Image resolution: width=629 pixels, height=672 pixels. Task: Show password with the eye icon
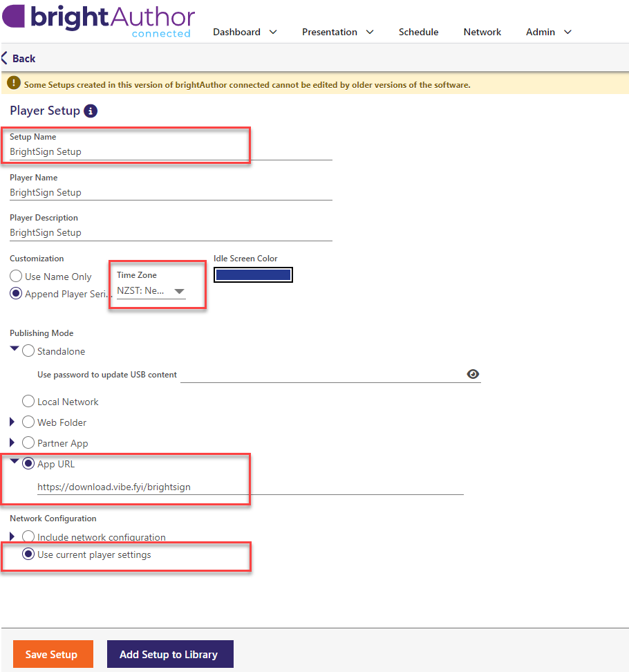pyautogui.click(x=473, y=374)
